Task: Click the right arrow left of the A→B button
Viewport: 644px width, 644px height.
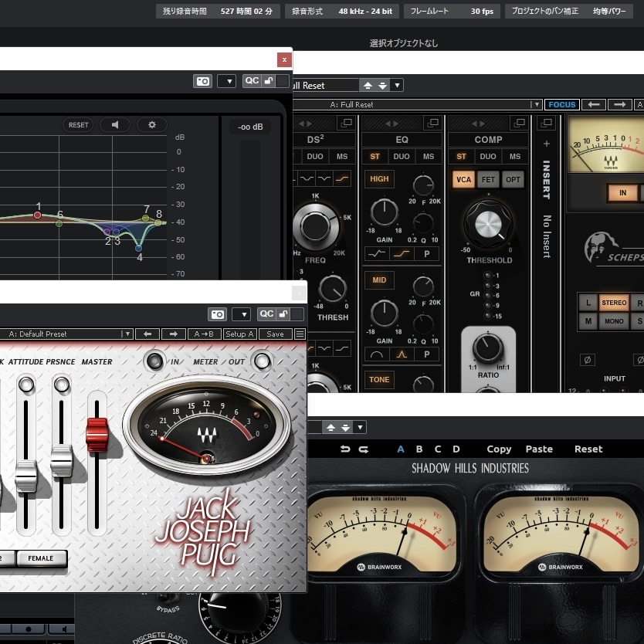Action: point(173,334)
